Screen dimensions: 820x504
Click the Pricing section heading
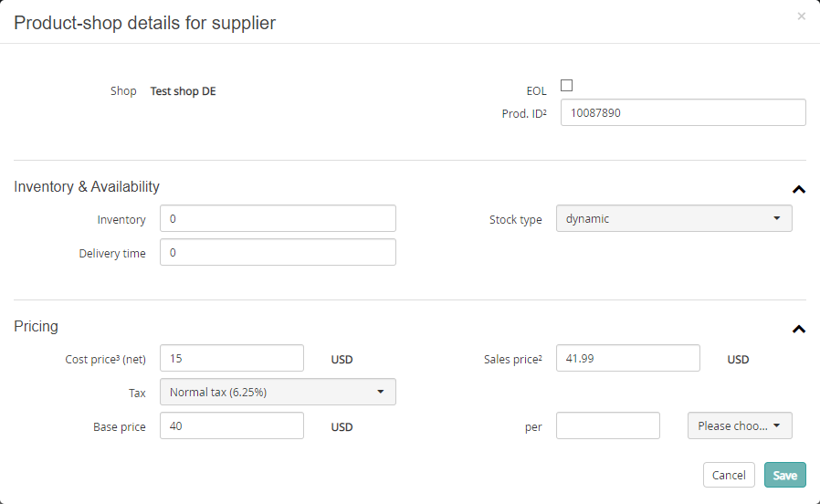[x=37, y=326]
